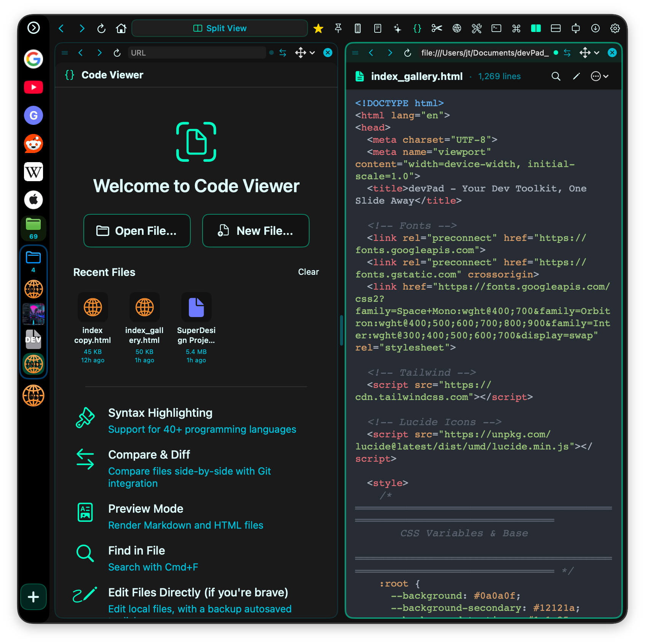Screen dimensions: 645x644
Task: Search within index_gallery.html
Action: pos(556,76)
